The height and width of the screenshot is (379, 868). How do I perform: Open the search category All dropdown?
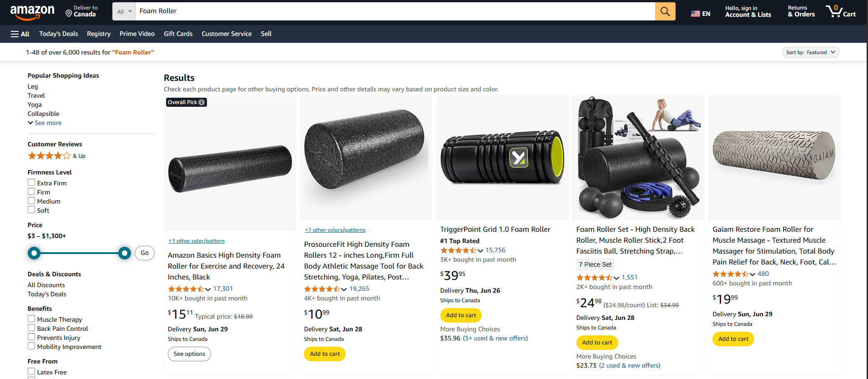pos(123,11)
